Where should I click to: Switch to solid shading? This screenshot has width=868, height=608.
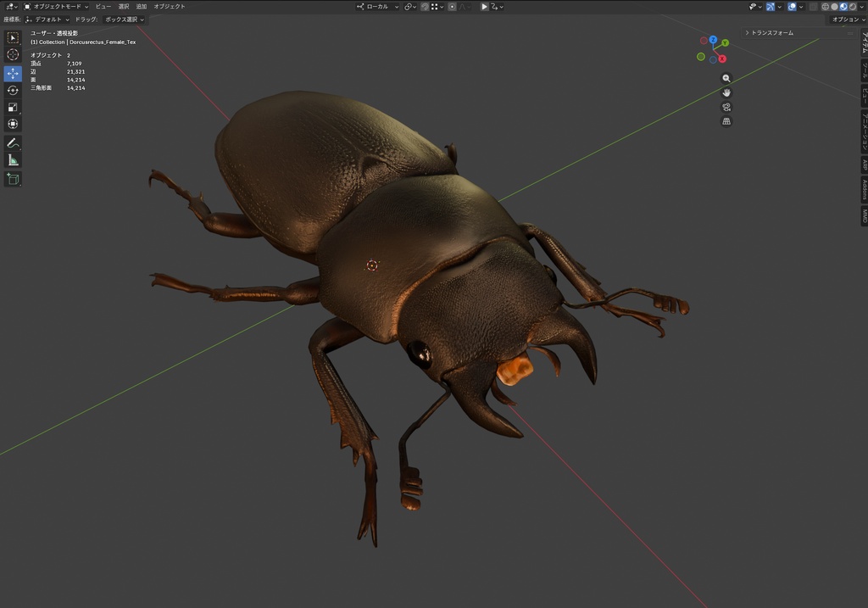834,7
